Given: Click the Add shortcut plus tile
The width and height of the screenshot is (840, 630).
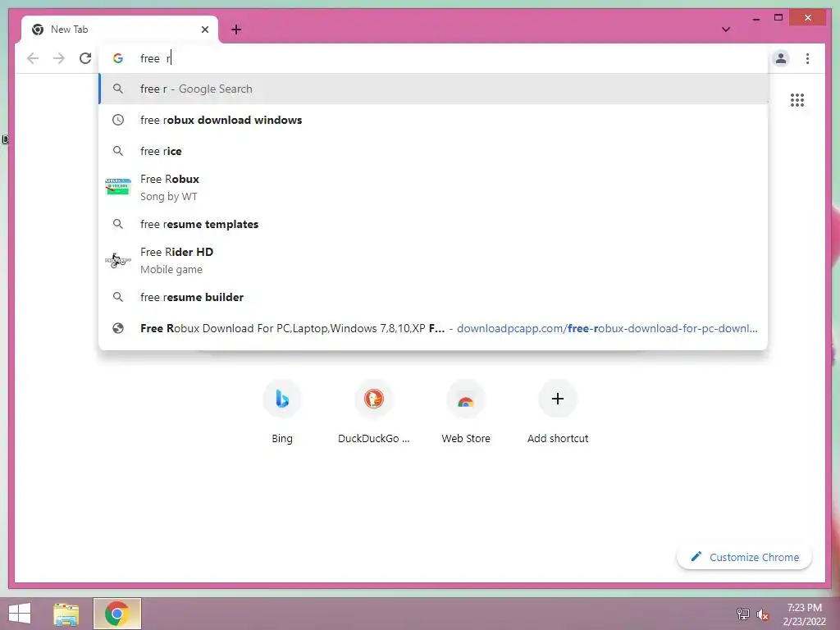Looking at the screenshot, I should [558, 413].
